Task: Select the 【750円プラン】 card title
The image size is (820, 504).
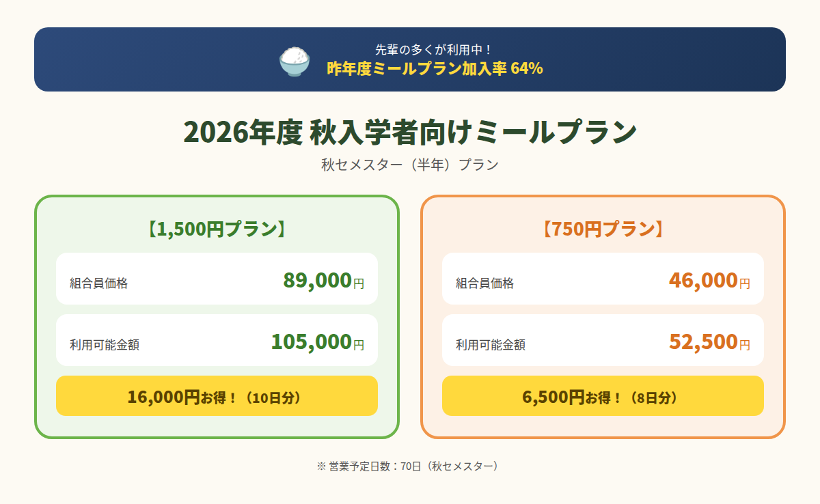Action: (603, 229)
